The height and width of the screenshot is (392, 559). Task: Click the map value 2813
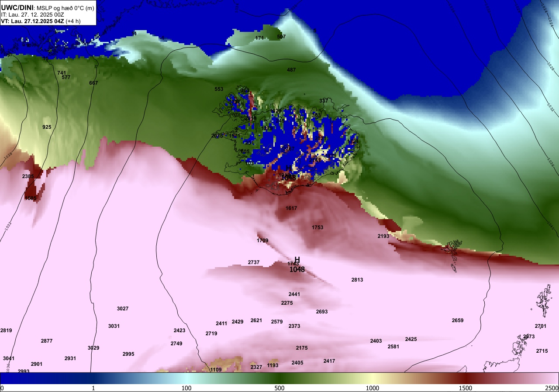(x=357, y=280)
